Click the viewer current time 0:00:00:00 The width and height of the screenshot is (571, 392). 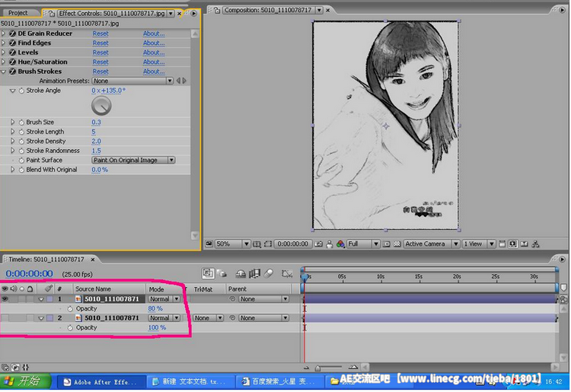coord(293,244)
